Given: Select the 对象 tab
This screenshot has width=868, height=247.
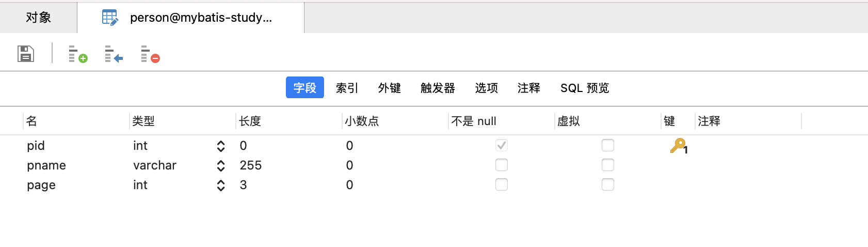Looking at the screenshot, I should point(39,18).
